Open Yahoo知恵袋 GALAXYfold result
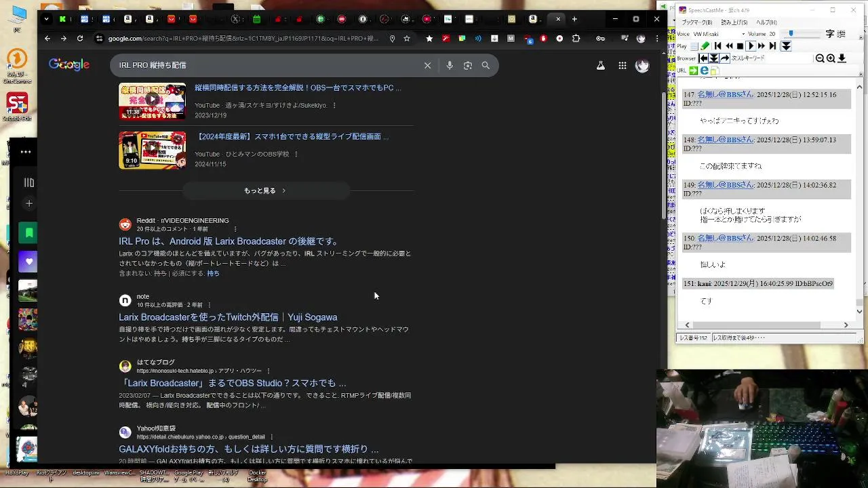The height and width of the screenshot is (488, 868). pos(249,449)
